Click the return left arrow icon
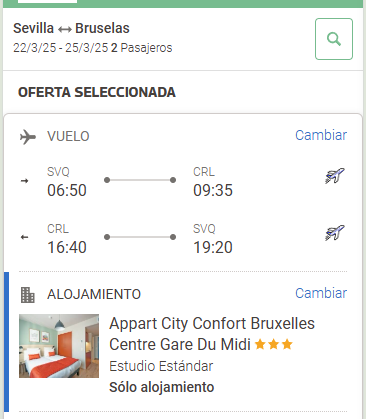 24,237
